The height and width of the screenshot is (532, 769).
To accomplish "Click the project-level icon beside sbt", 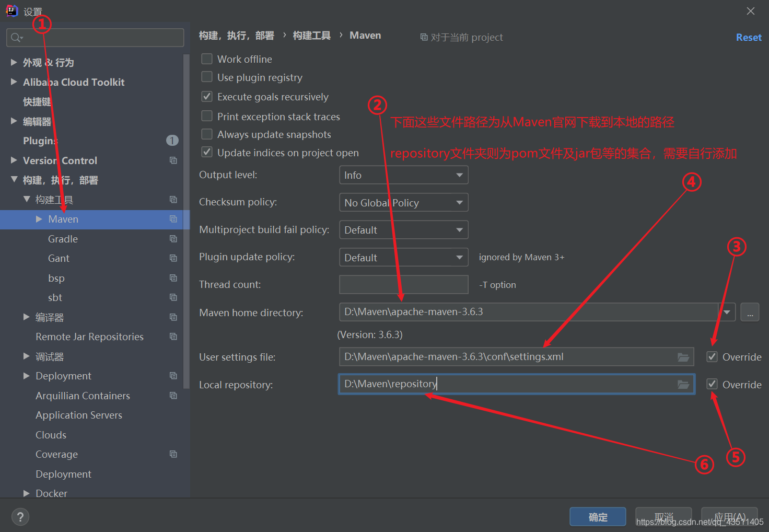I will (x=173, y=297).
